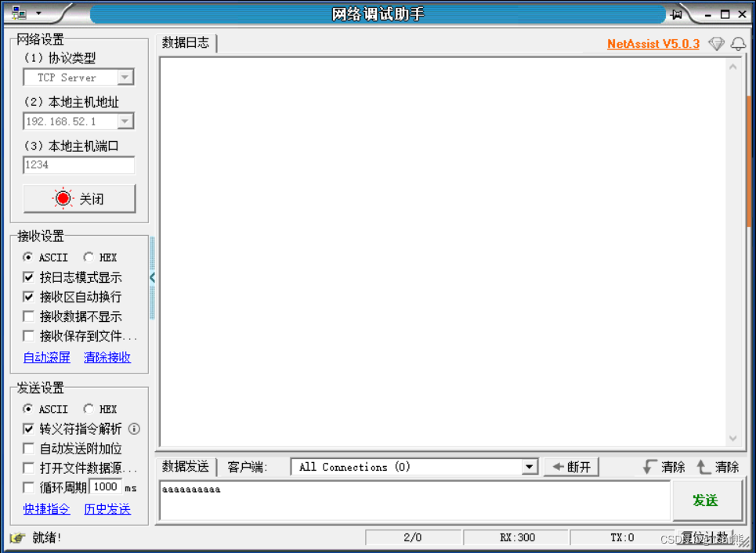
Task: Click the 2/0 status bar entry
Action: [413, 537]
